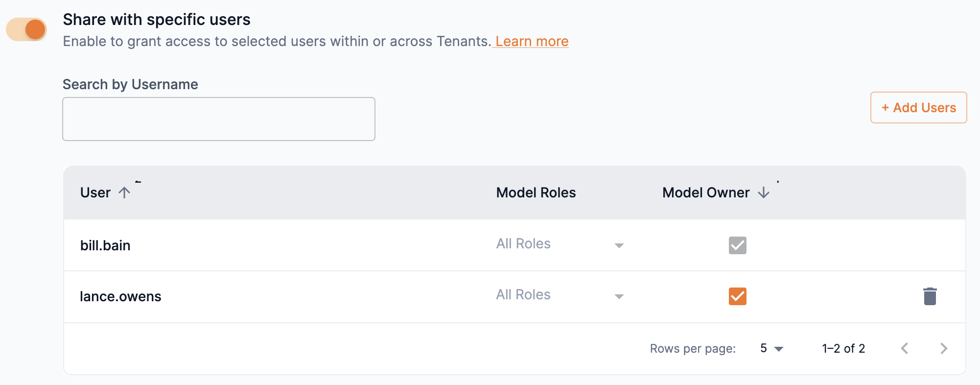Change Rows per page from 5

tap(770, 348)
